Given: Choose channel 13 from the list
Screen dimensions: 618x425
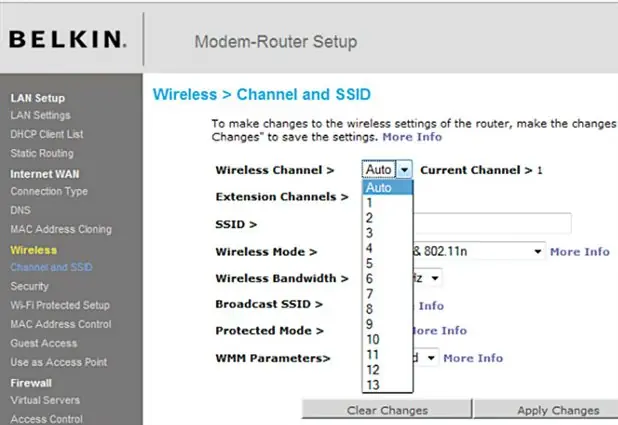Looking at the screenshot, I should [387, 385].
